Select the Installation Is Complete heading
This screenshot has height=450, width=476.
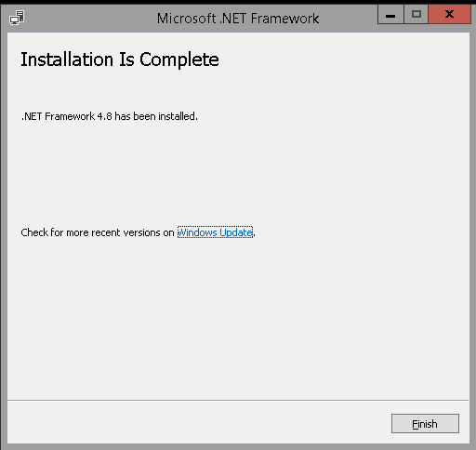point(120,60)
